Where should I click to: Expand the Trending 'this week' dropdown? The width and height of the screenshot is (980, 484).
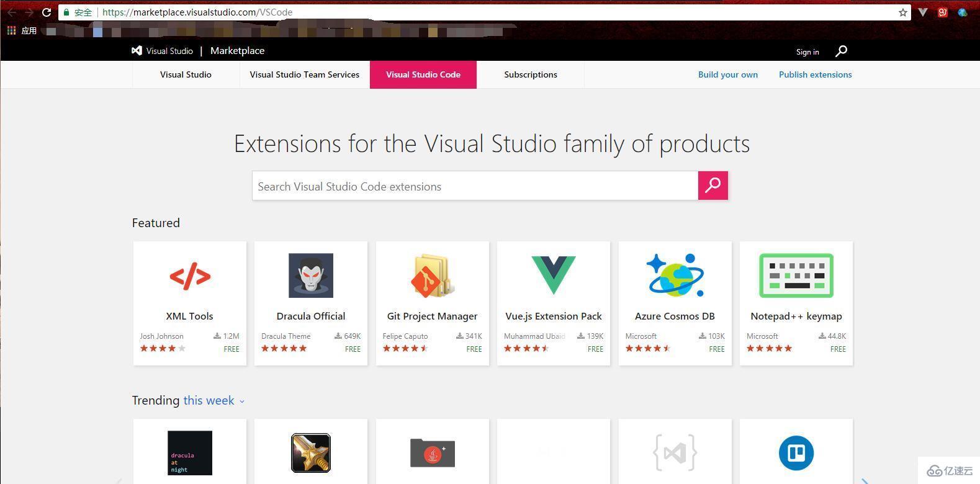[x=214, y=401]
